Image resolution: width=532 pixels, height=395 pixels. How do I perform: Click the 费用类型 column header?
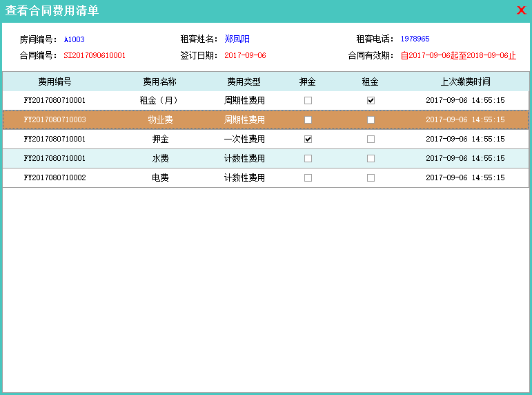click(244, 81)
